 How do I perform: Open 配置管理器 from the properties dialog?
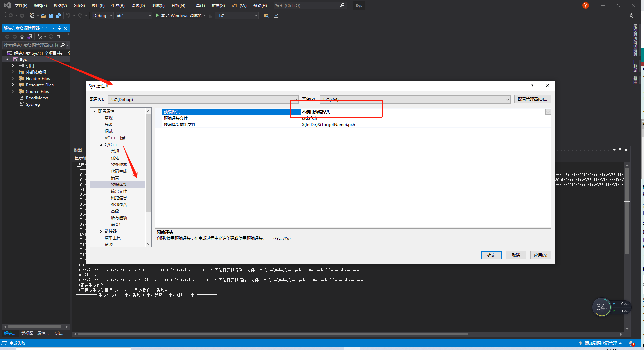pyautogui.click(x=532, y=99)
